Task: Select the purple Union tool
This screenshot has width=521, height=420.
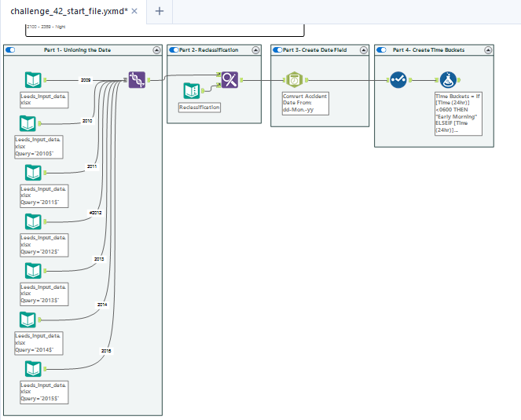Action: 137,80
